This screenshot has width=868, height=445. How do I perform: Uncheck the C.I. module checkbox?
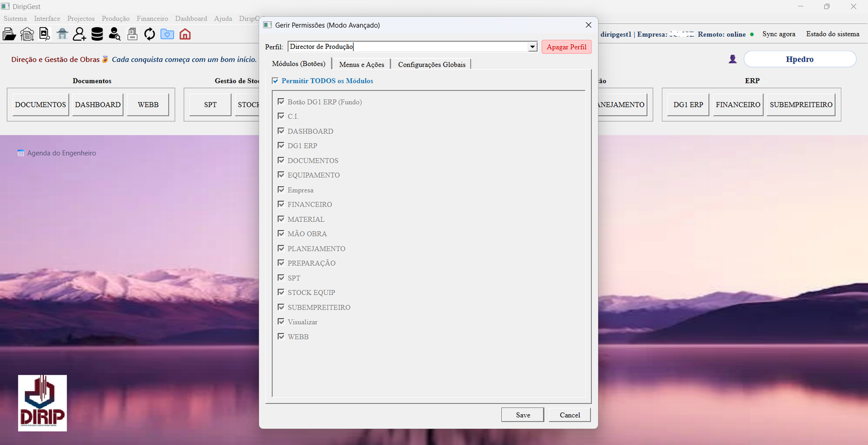[281, 116]
